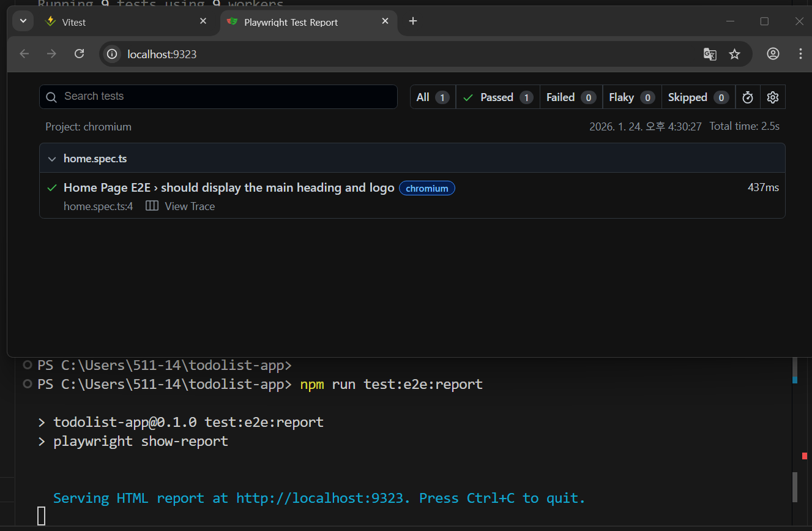The width and height of the screenshot is (812, 531).
Task: View site information icon in address bar
Action: (x=112, y=55)
